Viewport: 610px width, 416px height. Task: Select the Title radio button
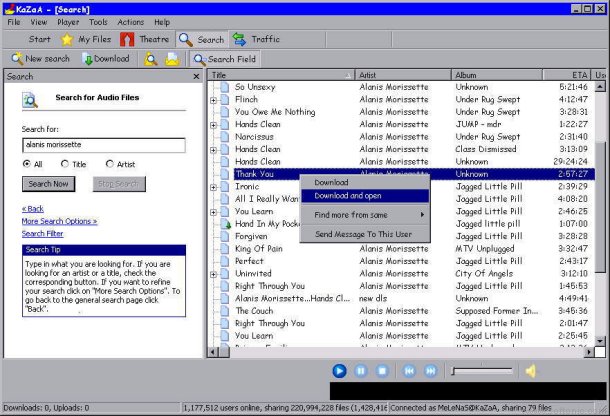pyautogui.click(x=65, y=164)
